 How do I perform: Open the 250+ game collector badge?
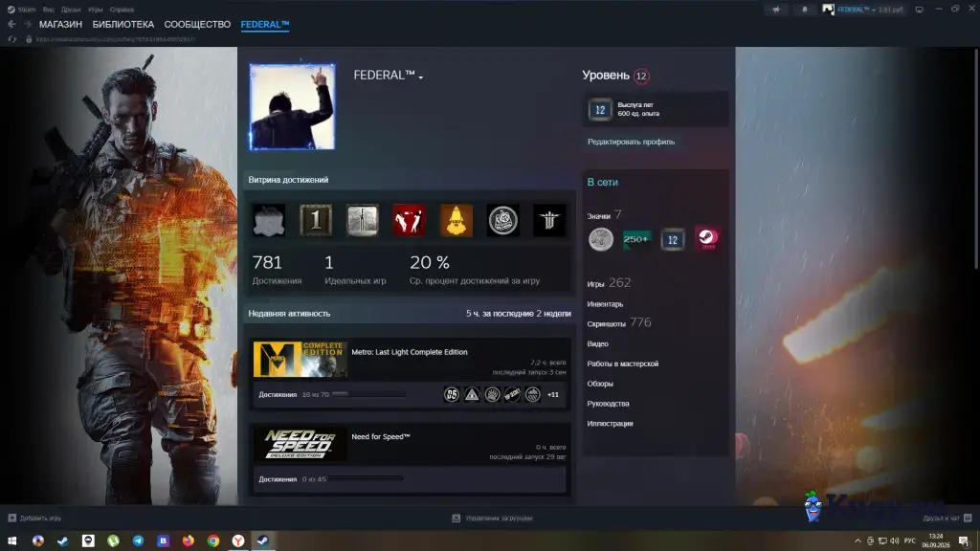636,239
